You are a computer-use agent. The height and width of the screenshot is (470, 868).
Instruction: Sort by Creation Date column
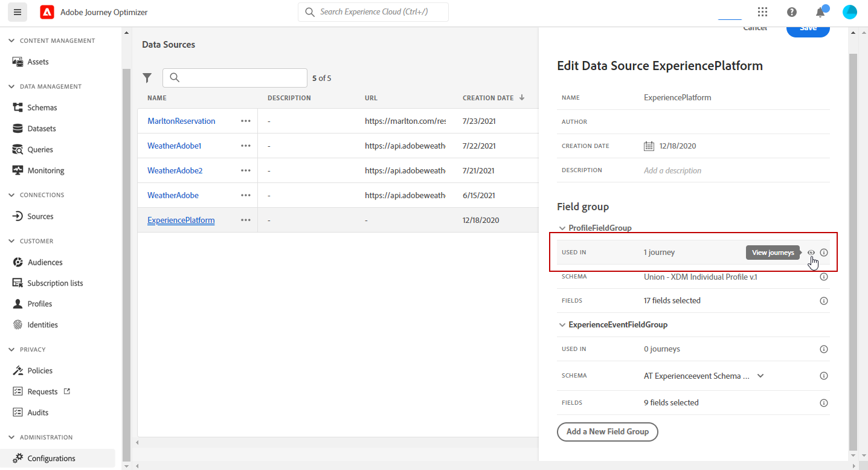(x=493, y=98)
